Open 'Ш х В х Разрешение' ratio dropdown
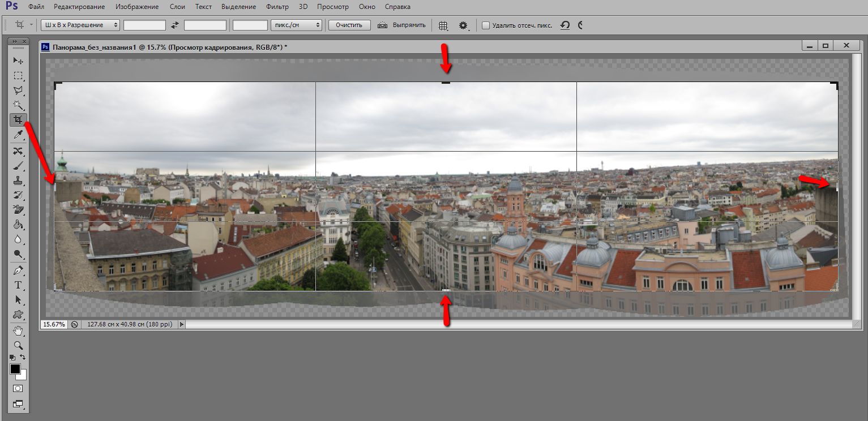 (x=80, y=25)
